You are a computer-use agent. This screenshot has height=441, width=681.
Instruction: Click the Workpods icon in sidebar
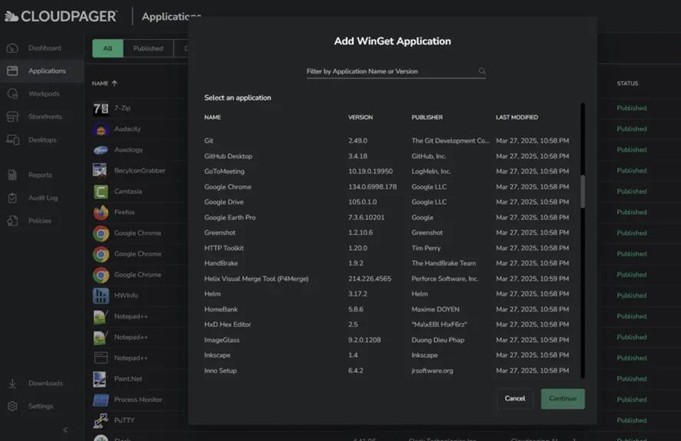pyautogui.click(x=12, y=94)
